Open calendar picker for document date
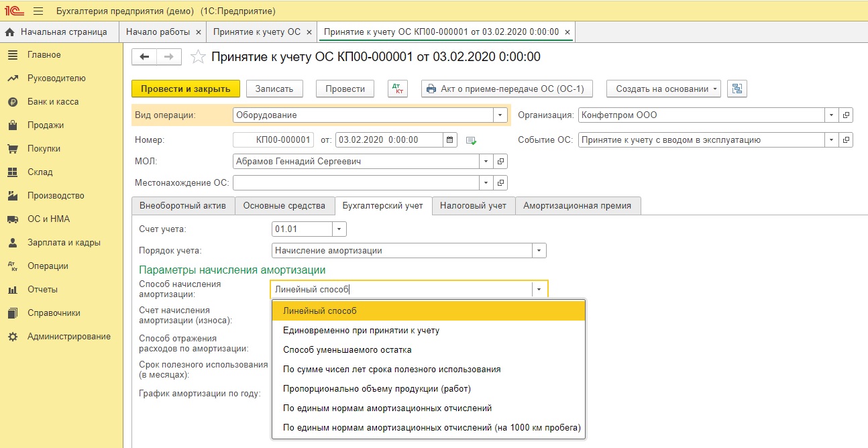868x448 pixels. [451, 140]
